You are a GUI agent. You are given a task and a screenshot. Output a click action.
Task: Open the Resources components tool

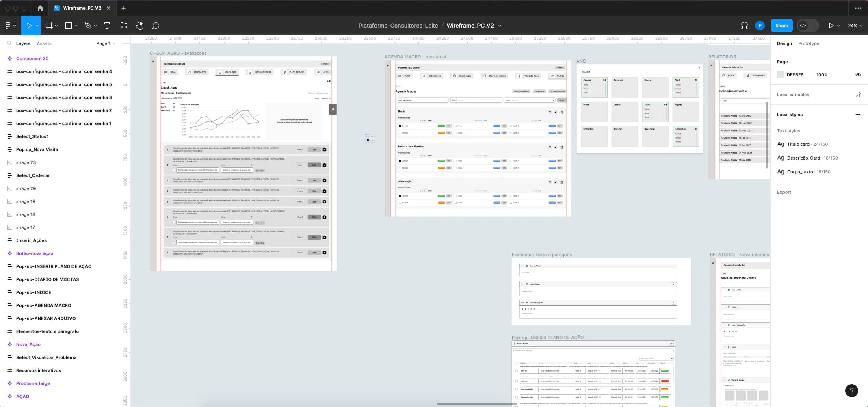coord(124,26)
